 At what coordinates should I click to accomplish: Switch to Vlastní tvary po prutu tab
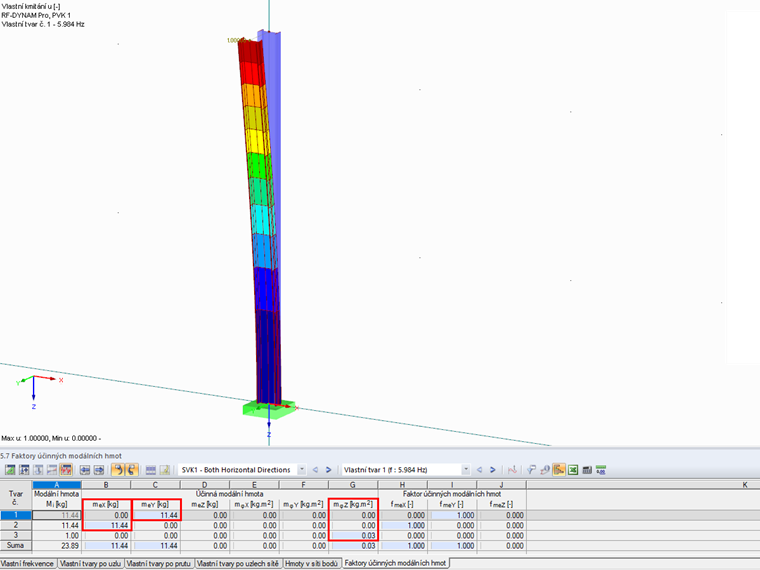(x=159, y=564)
